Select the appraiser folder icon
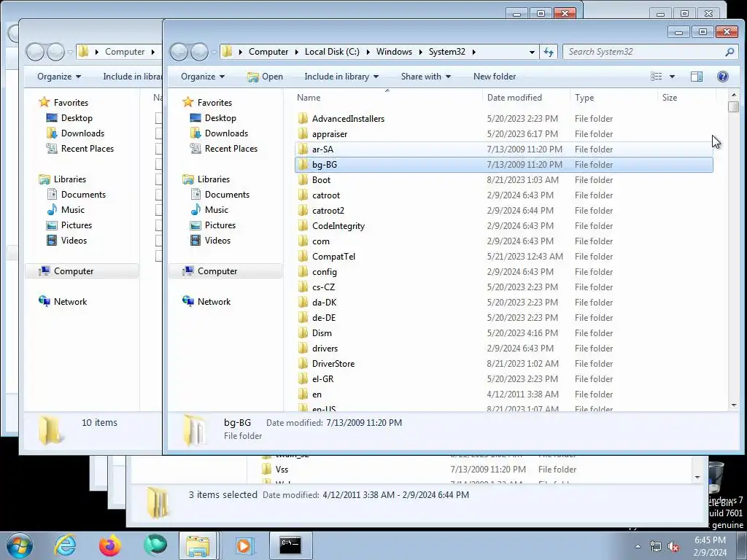Screen dimensions: 747x560 click(303, 134)
